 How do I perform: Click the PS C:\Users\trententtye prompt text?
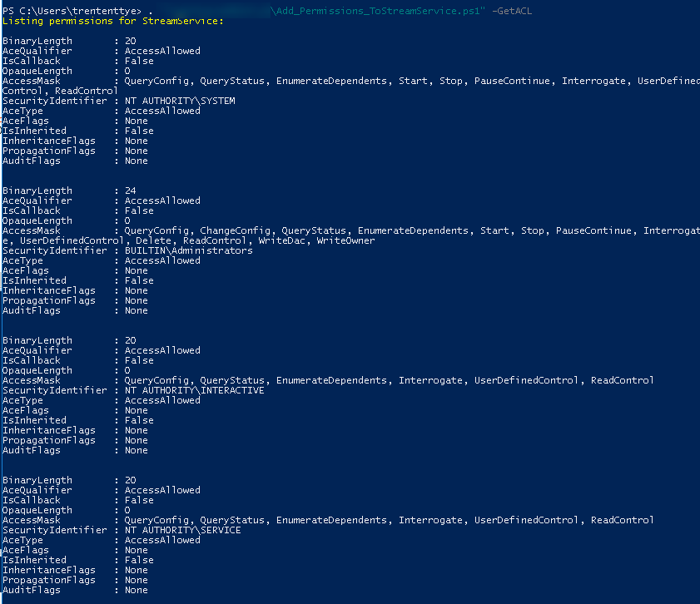coord(71,11)
